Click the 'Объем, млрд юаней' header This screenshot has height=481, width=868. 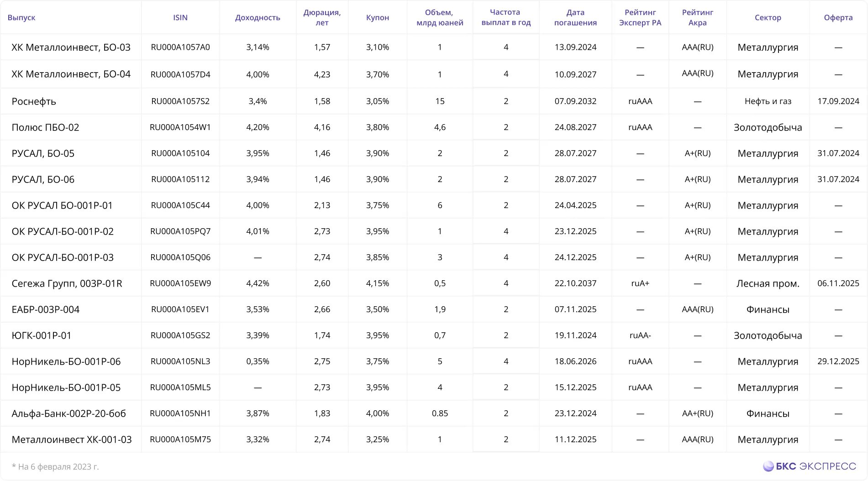(x=440, y=17)
